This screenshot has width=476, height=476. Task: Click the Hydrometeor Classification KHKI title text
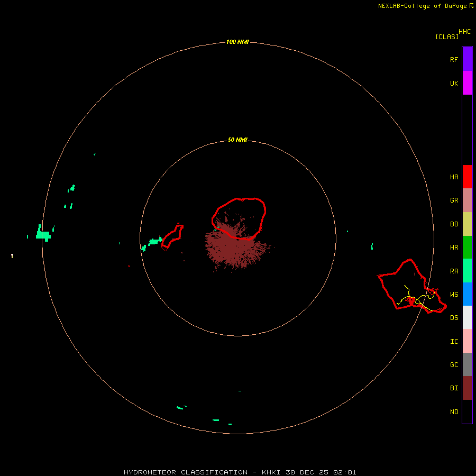coord(240,472)
